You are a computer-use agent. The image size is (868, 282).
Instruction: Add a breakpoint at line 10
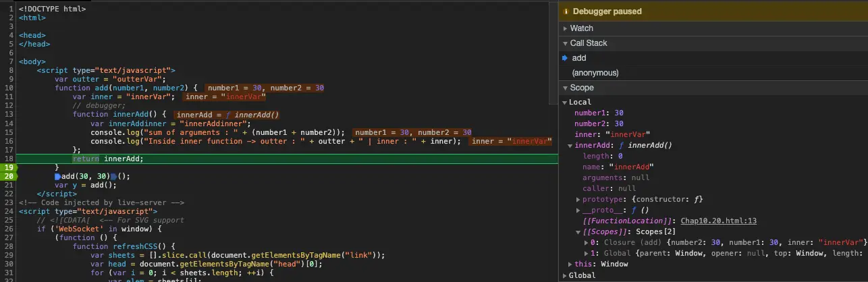coord(7,88)
